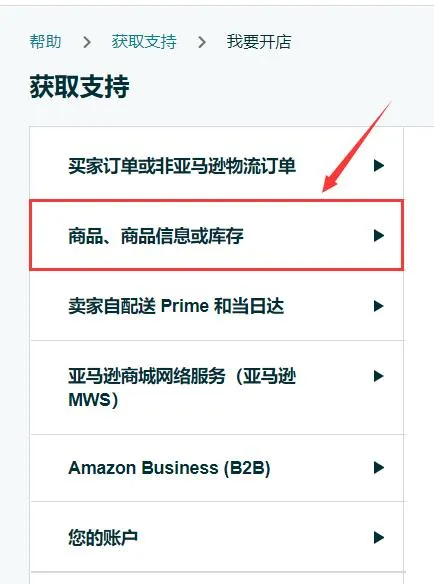Screen dimensions: 434x584
Task: Click the 获取支持 page heading
Action: point(80,86)
